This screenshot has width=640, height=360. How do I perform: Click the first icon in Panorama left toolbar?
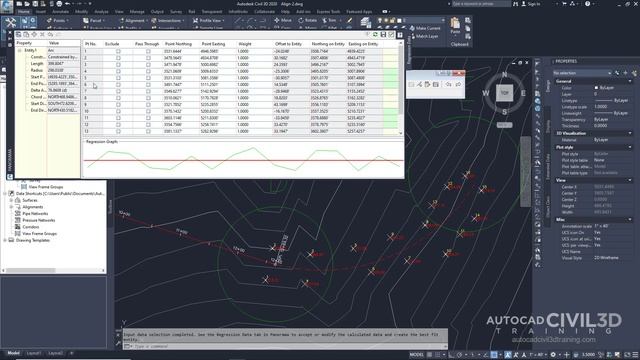pos(18,35)
